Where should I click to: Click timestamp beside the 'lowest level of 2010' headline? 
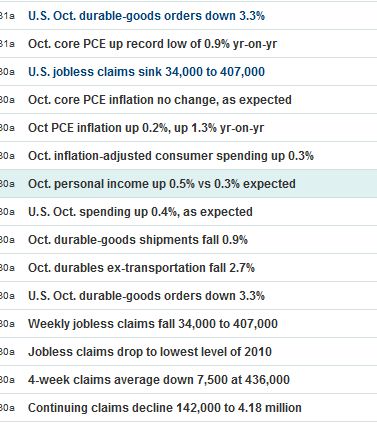7,352
